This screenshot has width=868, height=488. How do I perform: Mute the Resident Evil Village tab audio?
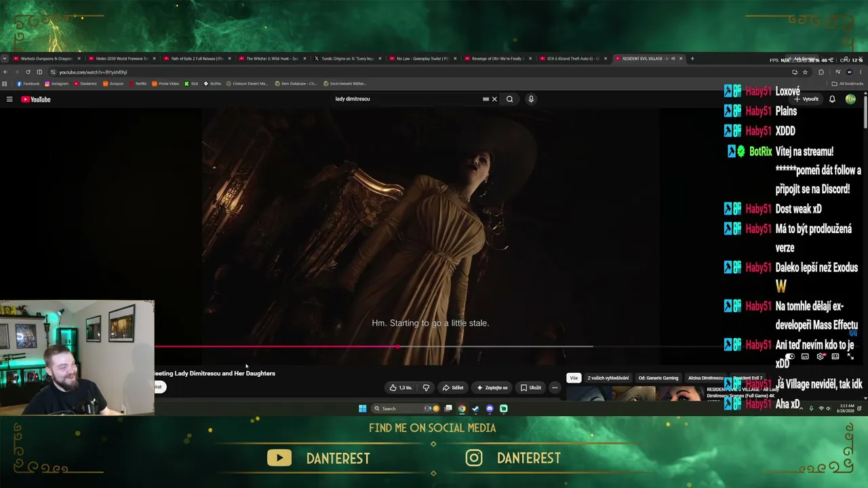click(x=673, y=58)
